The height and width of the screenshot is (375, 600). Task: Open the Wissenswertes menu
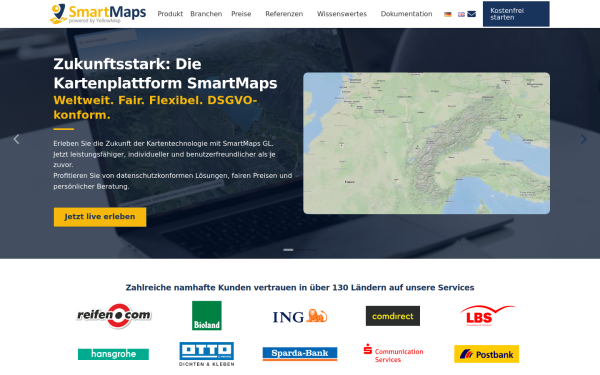(x=342, y=14)
